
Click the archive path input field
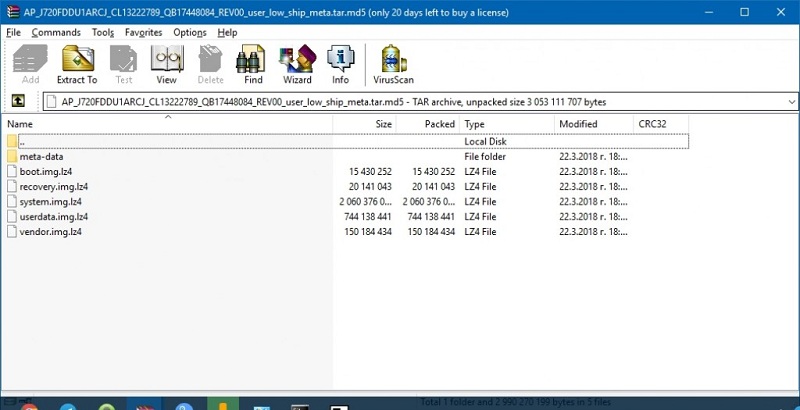pos(400,102)
